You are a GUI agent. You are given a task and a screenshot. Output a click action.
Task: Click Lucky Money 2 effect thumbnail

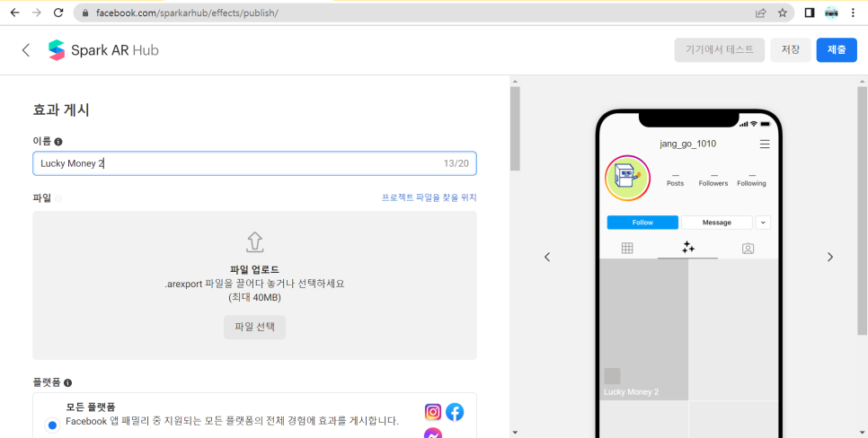pos(644,329)
